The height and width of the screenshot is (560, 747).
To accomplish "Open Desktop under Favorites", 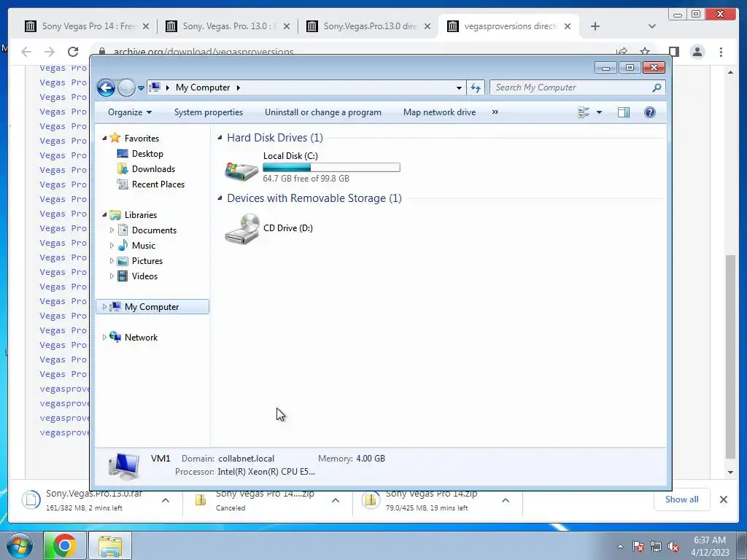I will (x=147, y=154).
